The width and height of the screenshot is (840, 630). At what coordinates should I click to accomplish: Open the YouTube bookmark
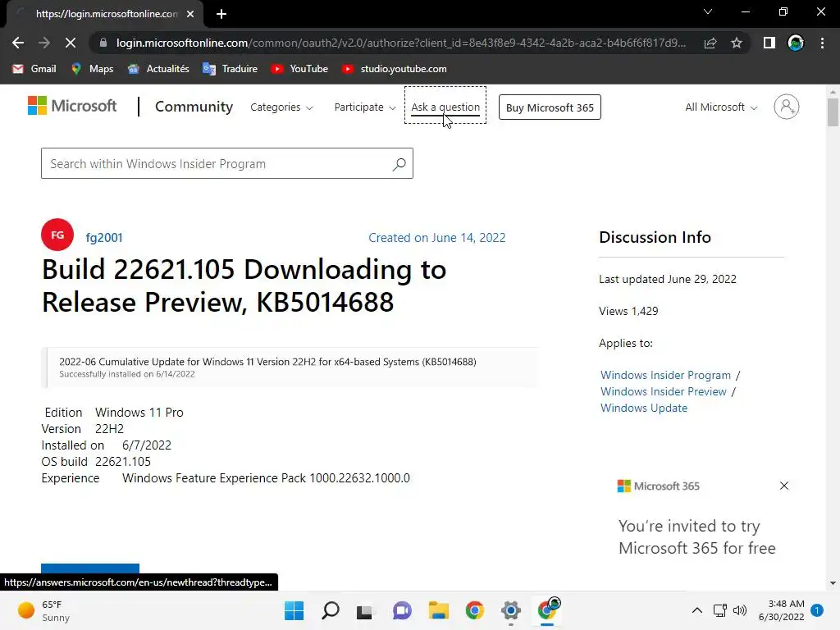(299, 69)
